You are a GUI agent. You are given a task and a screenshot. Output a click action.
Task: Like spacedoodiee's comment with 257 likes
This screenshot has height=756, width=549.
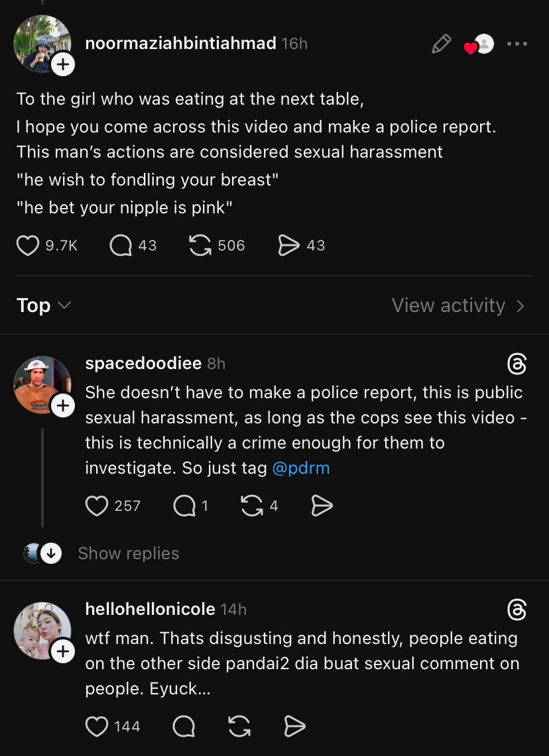97,506
